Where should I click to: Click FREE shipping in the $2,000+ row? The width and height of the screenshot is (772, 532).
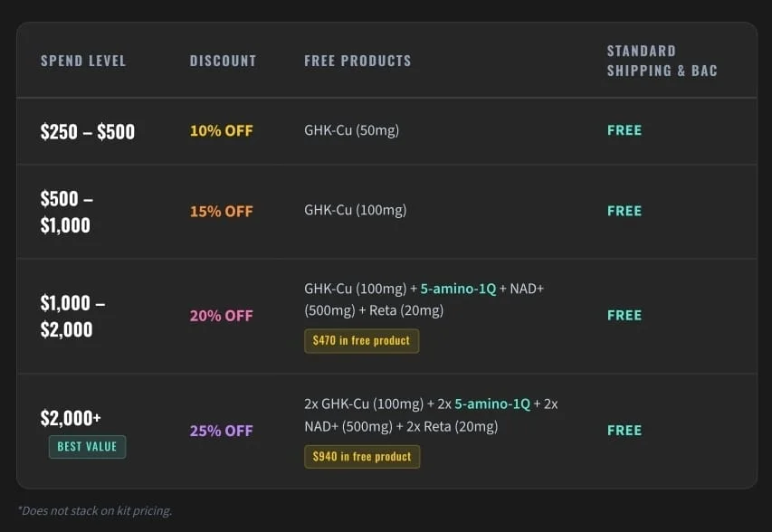point(624,431)
